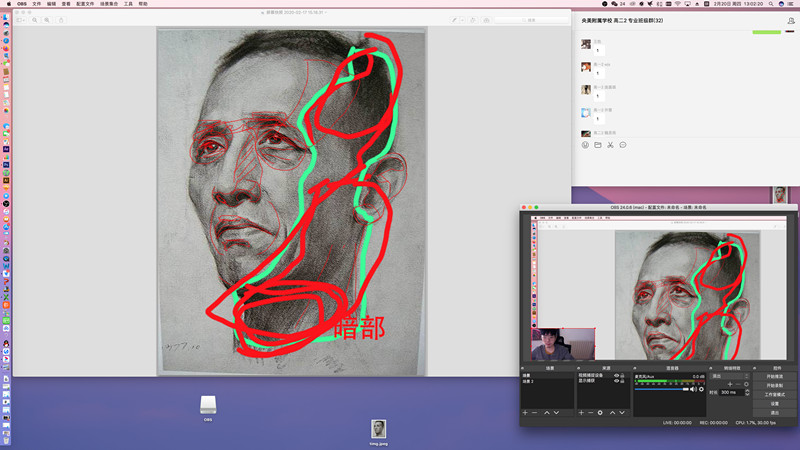This screenshot has height=450, width=800.
Task: Click the WeChat group members icon
Action: click(791, 21)
